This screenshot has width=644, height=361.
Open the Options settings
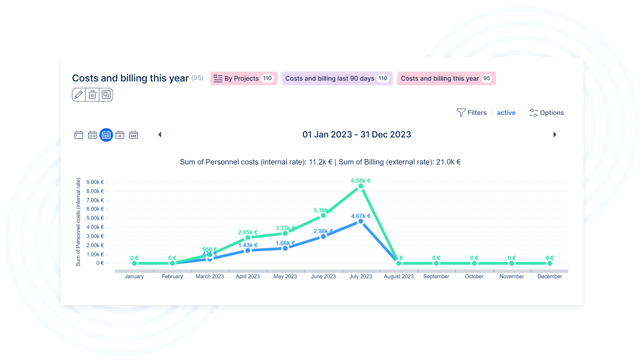tap(546, 113)
